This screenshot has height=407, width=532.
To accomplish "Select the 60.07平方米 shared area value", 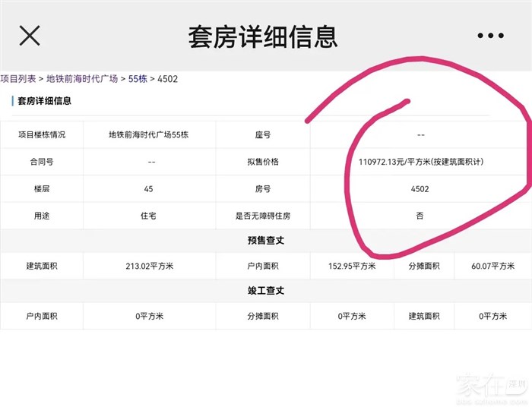I will [492, 266].
